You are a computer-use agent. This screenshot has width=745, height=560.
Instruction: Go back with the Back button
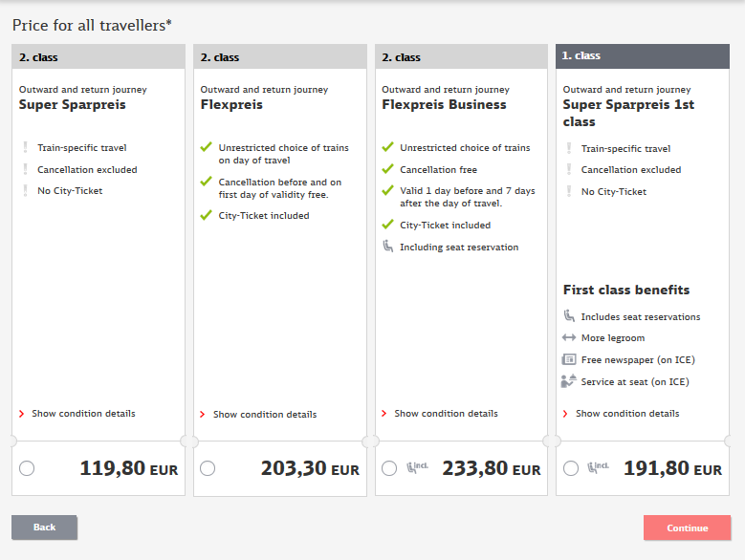pos(44,528)
